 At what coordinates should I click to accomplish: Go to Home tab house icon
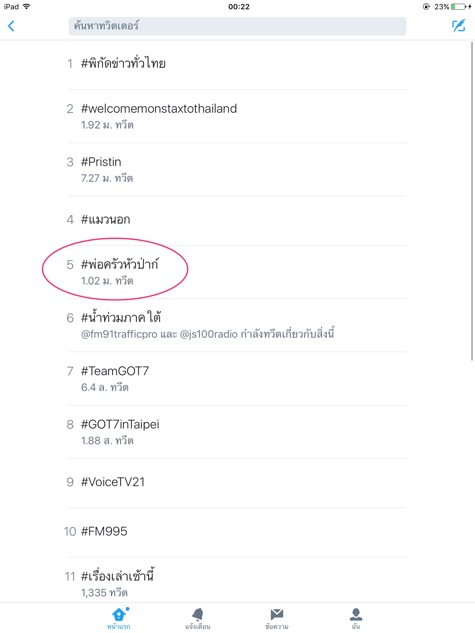coord(119,615)
